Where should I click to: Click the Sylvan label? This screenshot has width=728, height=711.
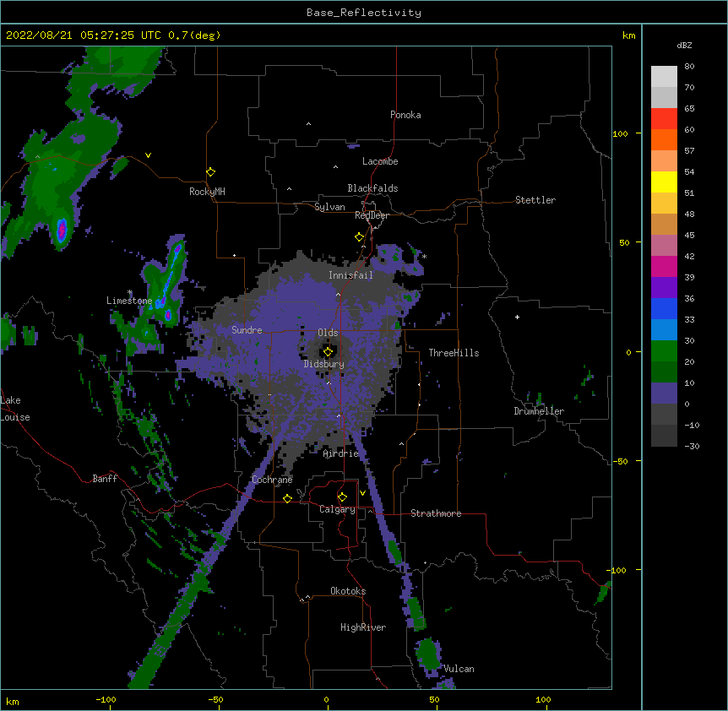329,207
